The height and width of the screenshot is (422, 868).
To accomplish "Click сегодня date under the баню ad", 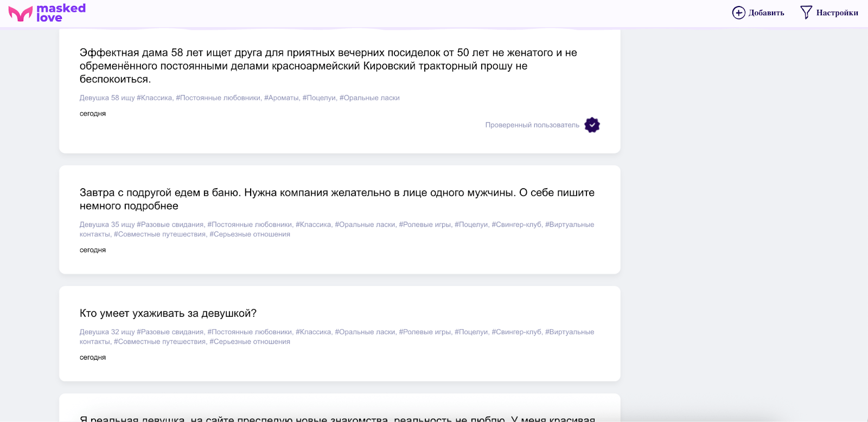I will coord(93,250).
